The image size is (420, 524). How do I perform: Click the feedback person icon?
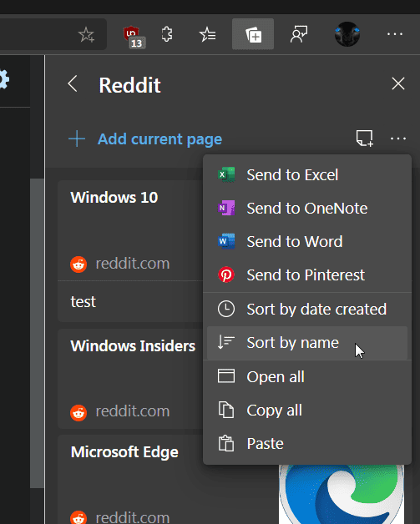299,34
